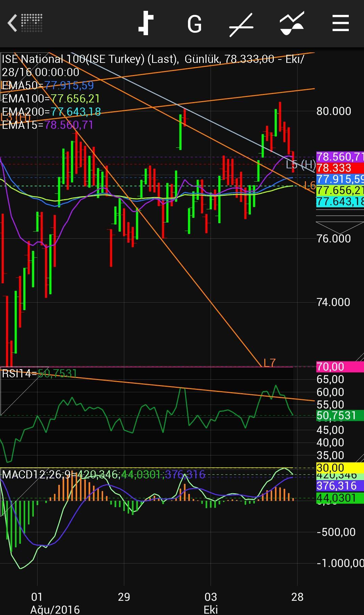Viewport: 364px width, 615px height.
Task: Select the L7 trend line label
Action: tap(269, 363)
